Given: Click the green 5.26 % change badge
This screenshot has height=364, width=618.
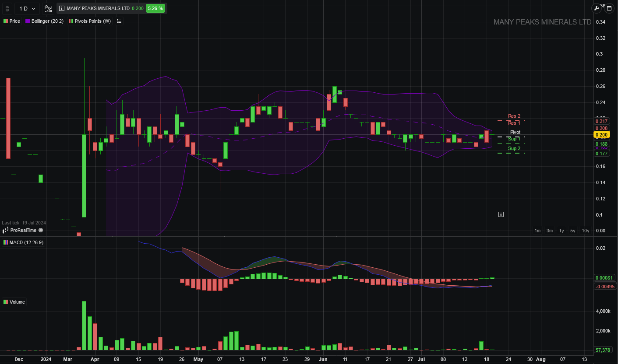Looking at the screenshot, I should coord(155,8).
